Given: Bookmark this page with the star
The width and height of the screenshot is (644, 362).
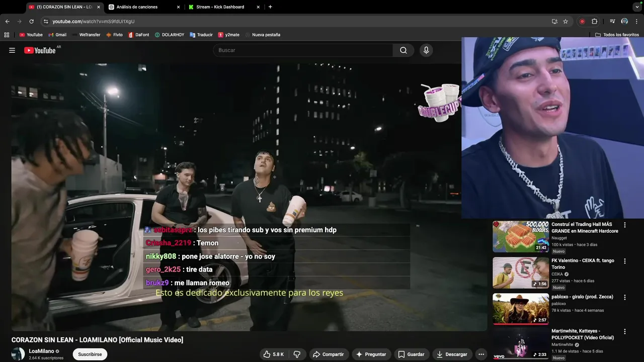Looking at the screenshot, I should point(566,22).
